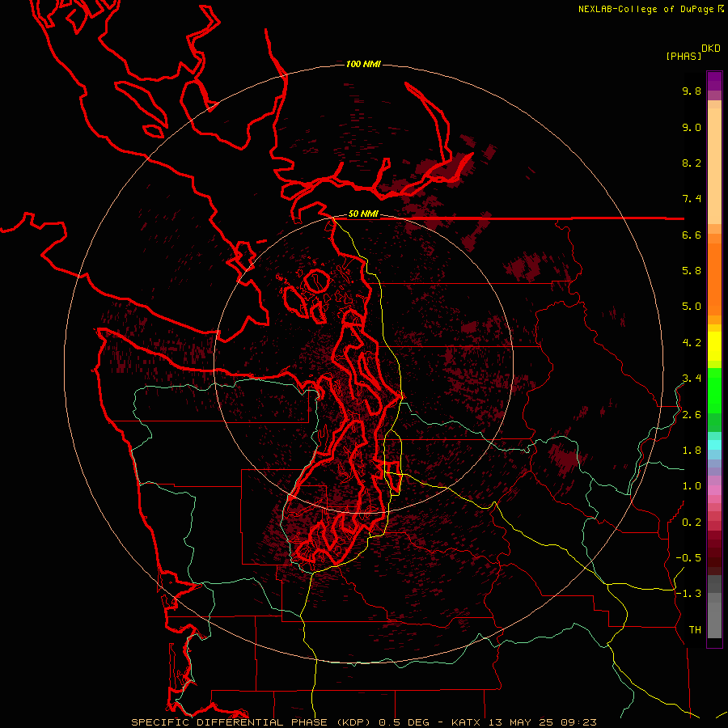
Task: Click the -0.5 legend value
Action: 688,558
